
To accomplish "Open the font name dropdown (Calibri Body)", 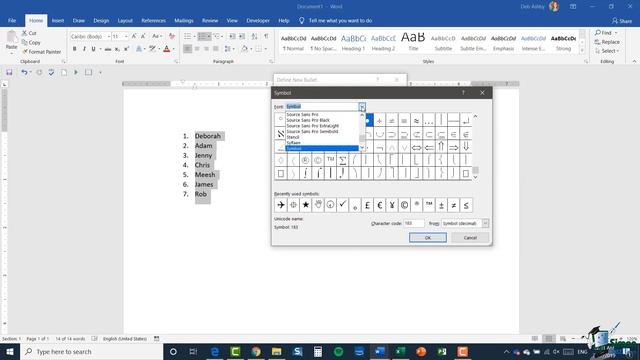I will coord(109,36).
